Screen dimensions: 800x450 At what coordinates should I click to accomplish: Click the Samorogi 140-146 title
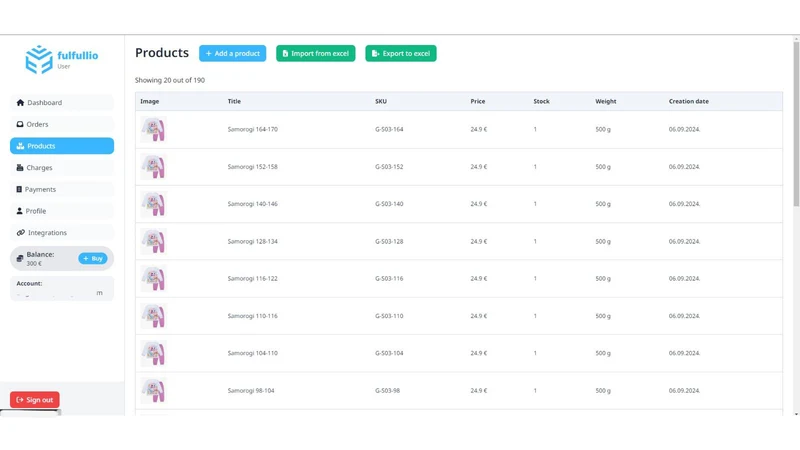253,204
